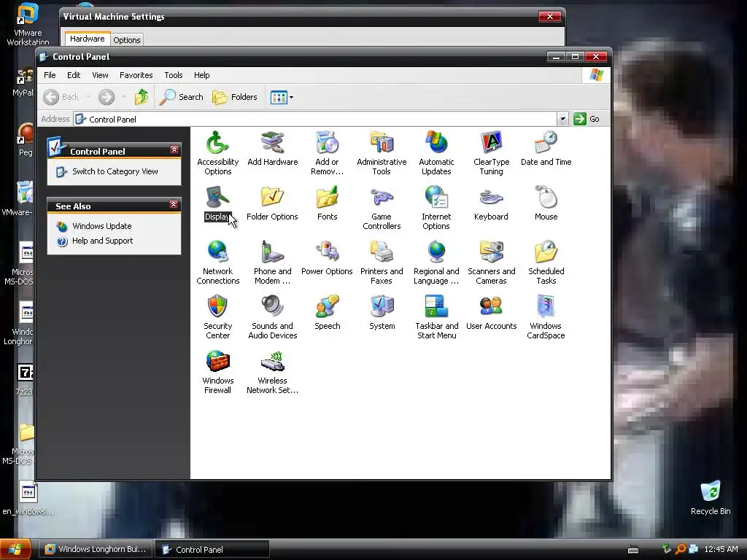Open Wireless Network Setup Wizard icon
747x560 pixels.
click(x=273, y=372)
